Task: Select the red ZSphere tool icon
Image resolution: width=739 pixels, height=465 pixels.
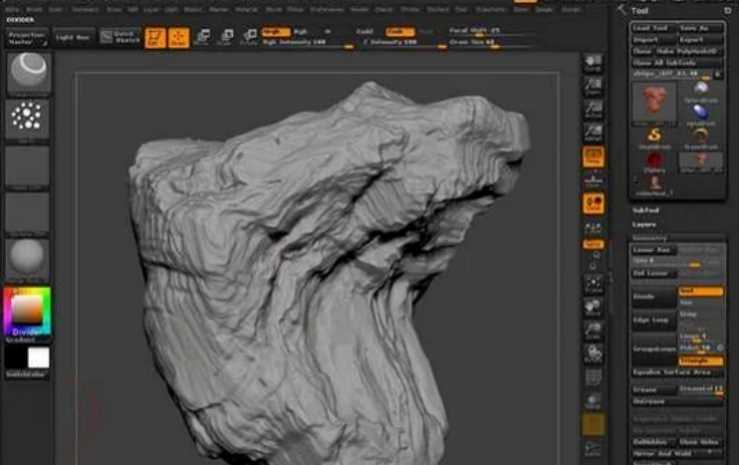Action: pos(655,163)
